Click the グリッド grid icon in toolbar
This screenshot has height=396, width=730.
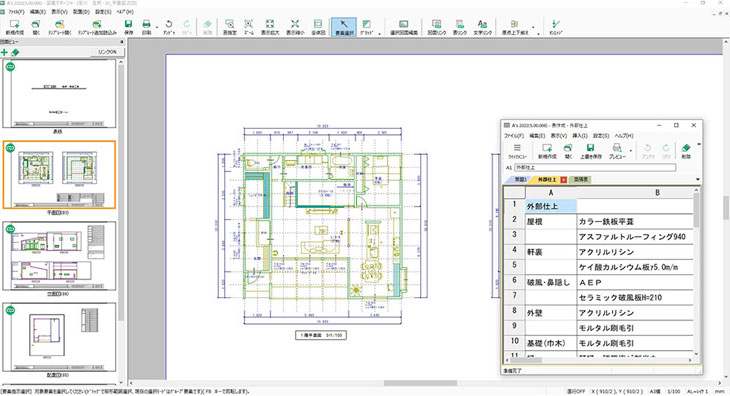click(x=366, y=27)
